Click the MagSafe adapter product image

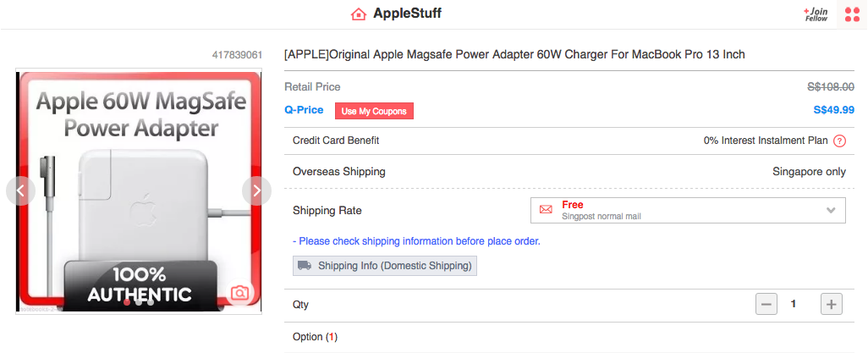click(x=139, y=191)
